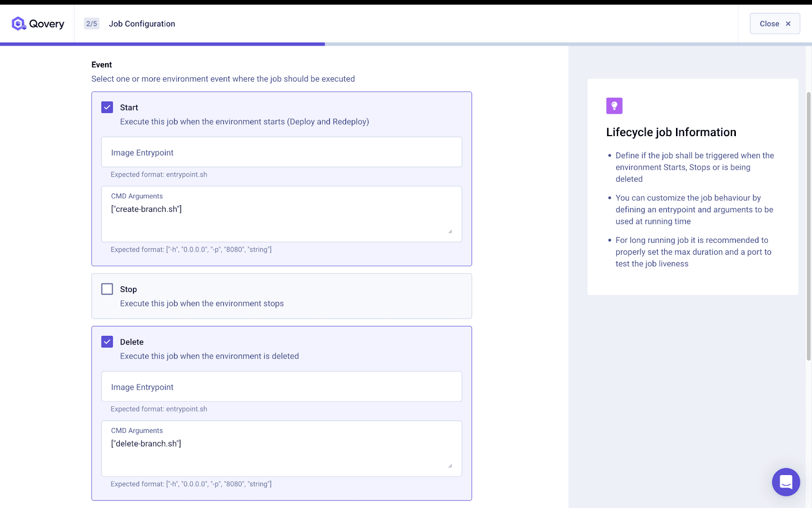Click the X icon beside Close

[788, 24]
